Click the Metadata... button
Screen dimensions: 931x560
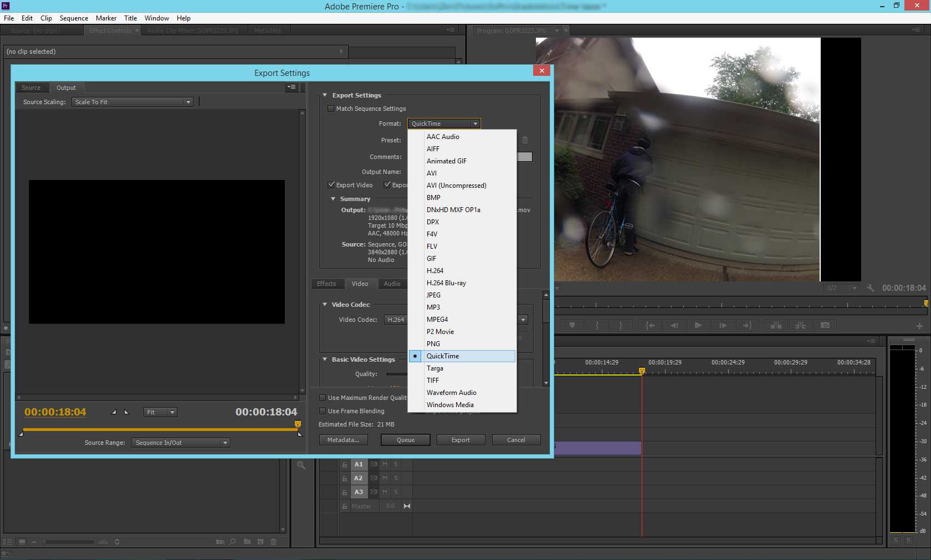tap(344, 440)
